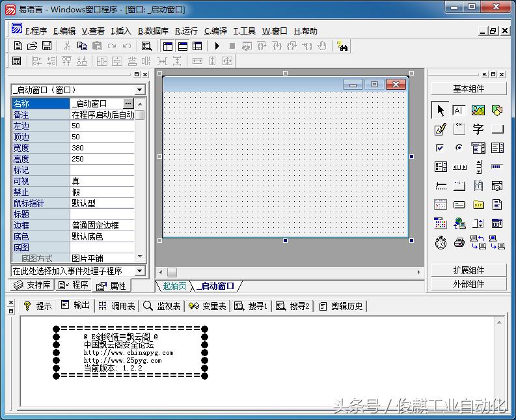Switch to the 属性 tab
516x420 pixels.
tap(111, 286)
